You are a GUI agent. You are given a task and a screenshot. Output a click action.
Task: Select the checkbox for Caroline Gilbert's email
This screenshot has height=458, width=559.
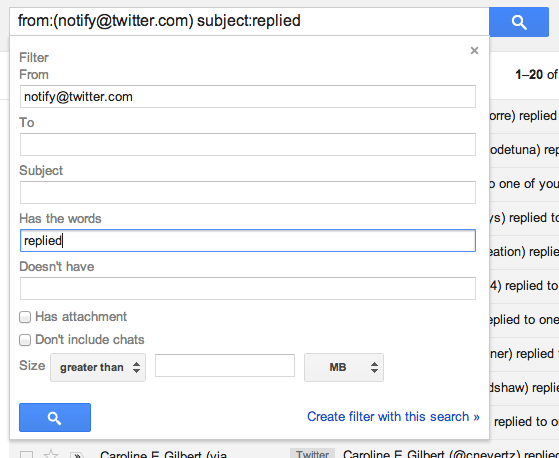(x=26, y=455)
